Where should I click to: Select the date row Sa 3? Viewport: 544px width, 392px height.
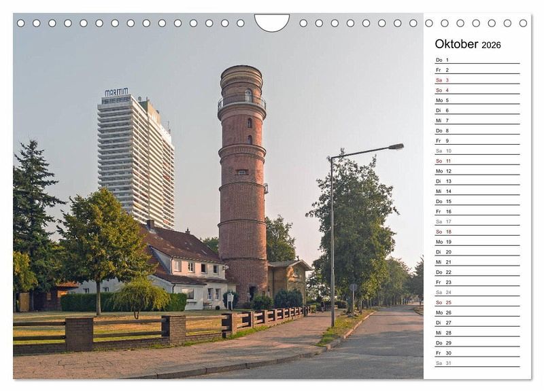[x=477, y=80]
